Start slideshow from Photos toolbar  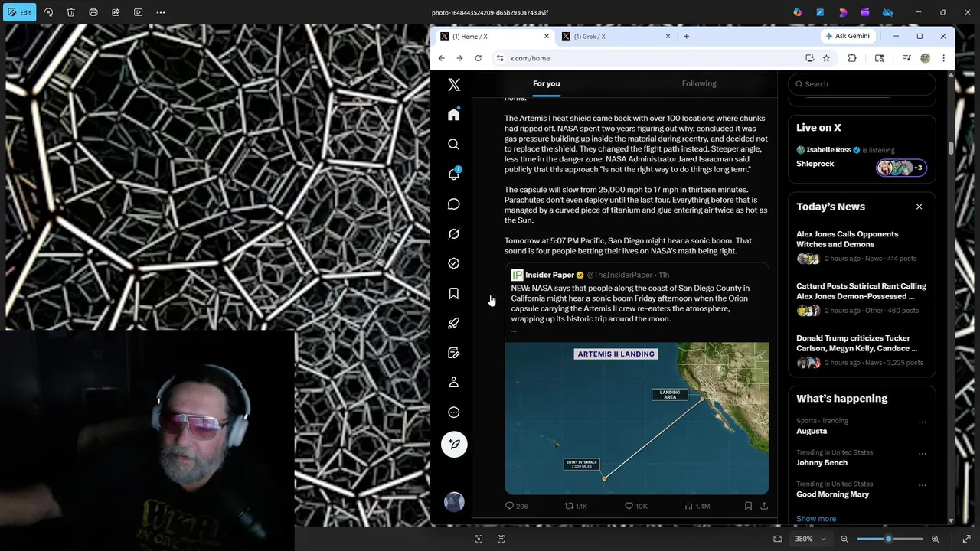coord(139,12)
